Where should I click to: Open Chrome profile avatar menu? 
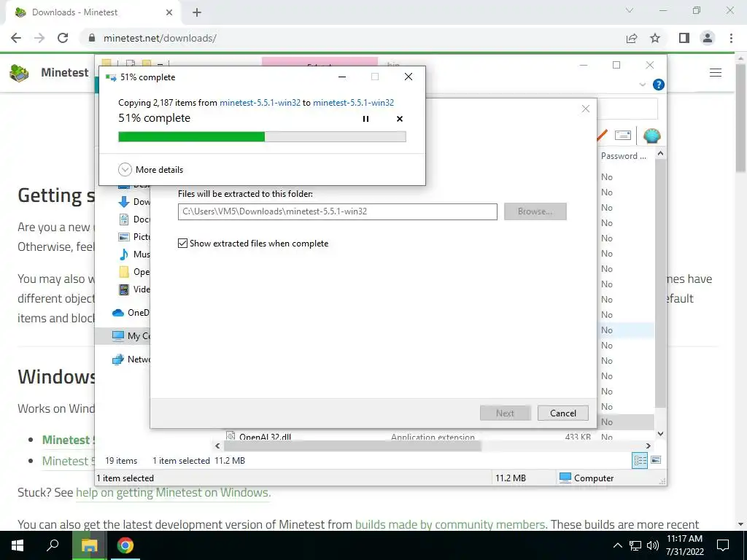coord(708,38)
